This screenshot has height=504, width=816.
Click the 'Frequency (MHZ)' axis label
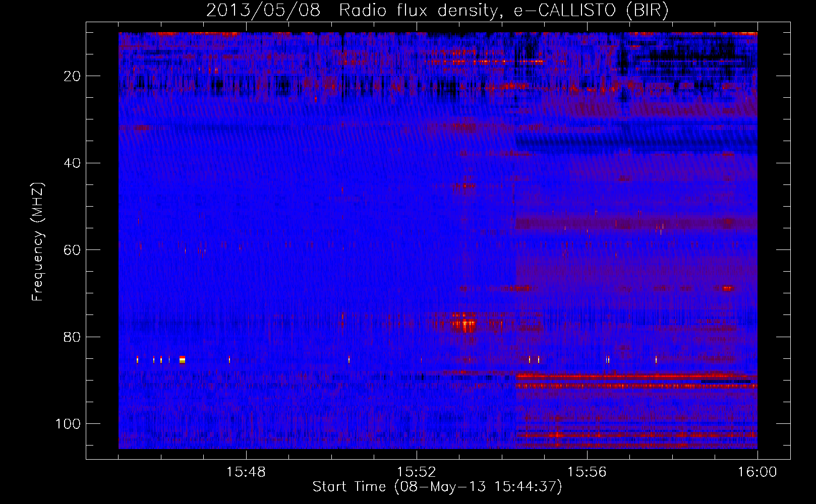[38, 242]
